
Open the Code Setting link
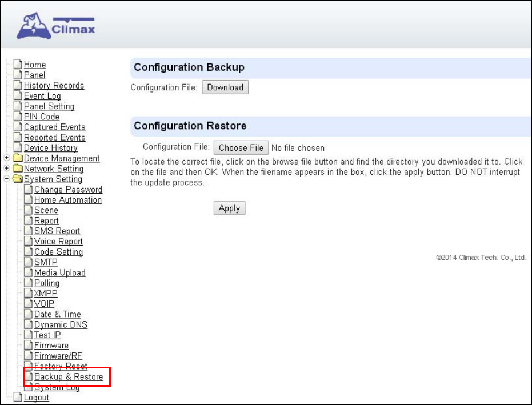58,252
